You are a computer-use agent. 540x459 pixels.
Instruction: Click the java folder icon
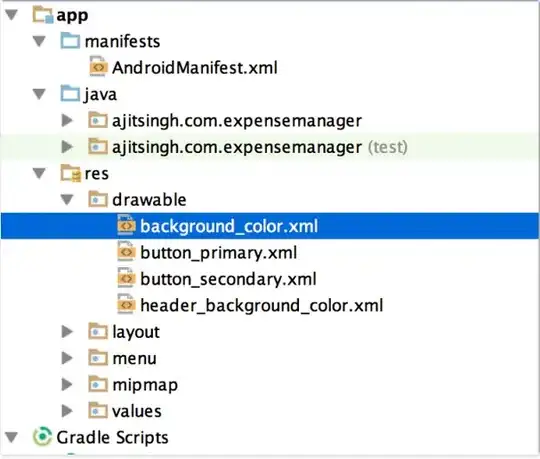70,94
